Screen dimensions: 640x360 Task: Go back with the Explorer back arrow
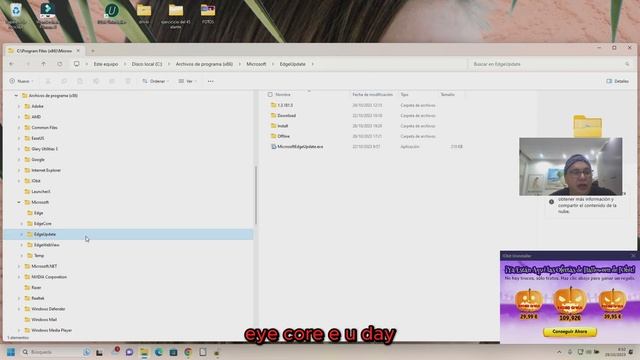tap(11, 64)
